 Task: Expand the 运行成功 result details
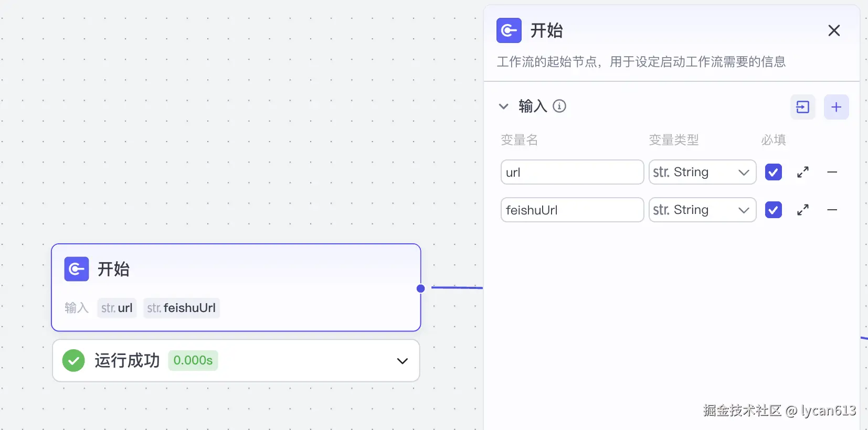(402, 361)
